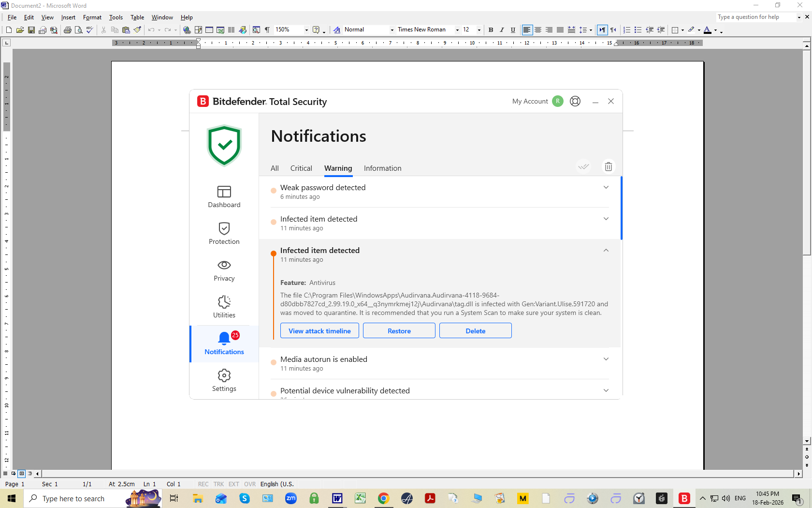The width and height of the screenshot is (812, 508).
Task: Click the Restore button
Action: point(399,331)
